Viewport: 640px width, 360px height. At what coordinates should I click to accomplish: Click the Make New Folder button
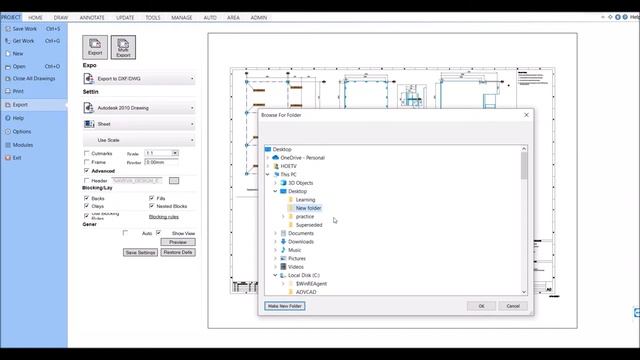click(x=284, y=306)
